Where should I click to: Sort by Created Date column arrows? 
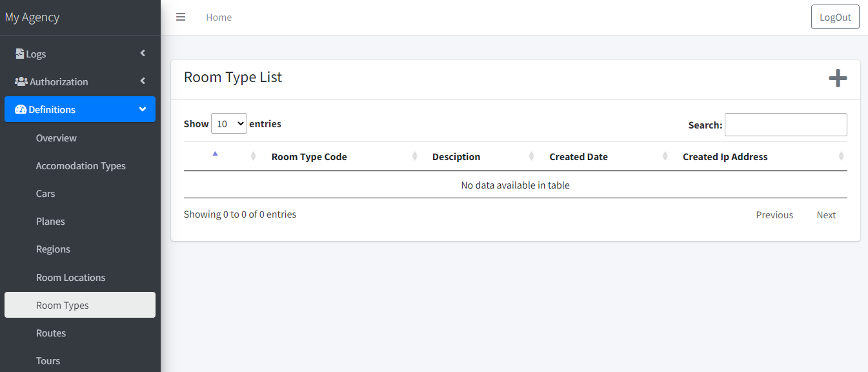665,156
